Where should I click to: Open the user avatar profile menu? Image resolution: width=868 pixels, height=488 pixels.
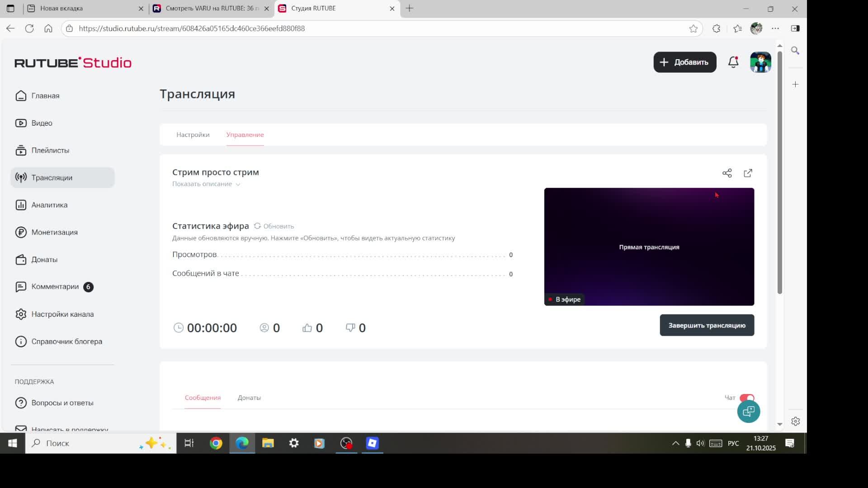(760, 62)
